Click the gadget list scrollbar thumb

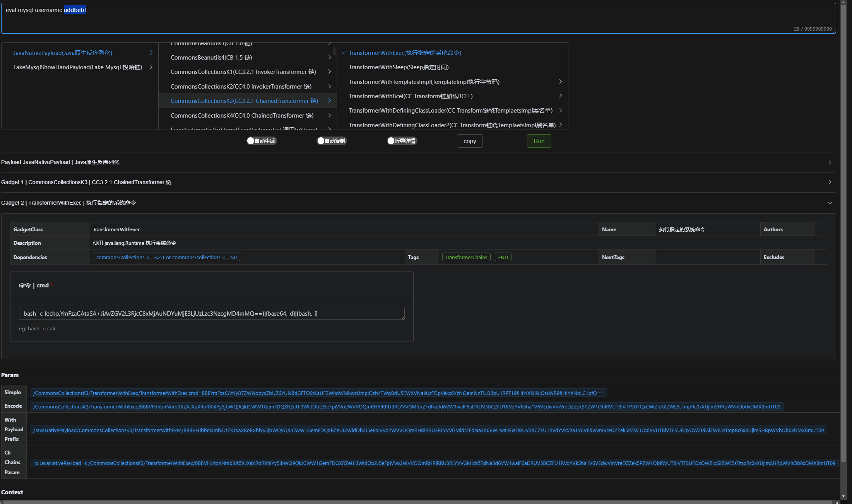point(334,51)
